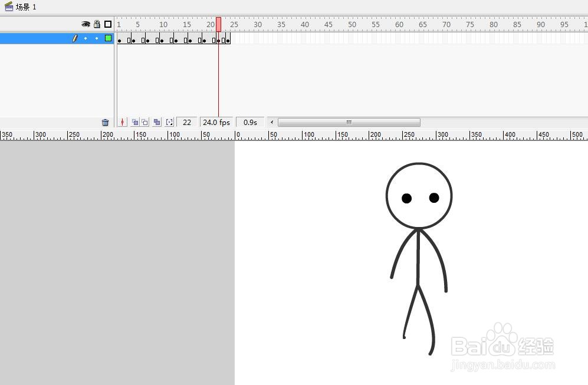Click the timeline horizontal scrollbar
The height and width of the screenshot is (385, 588).
click(x=348, y=122)
